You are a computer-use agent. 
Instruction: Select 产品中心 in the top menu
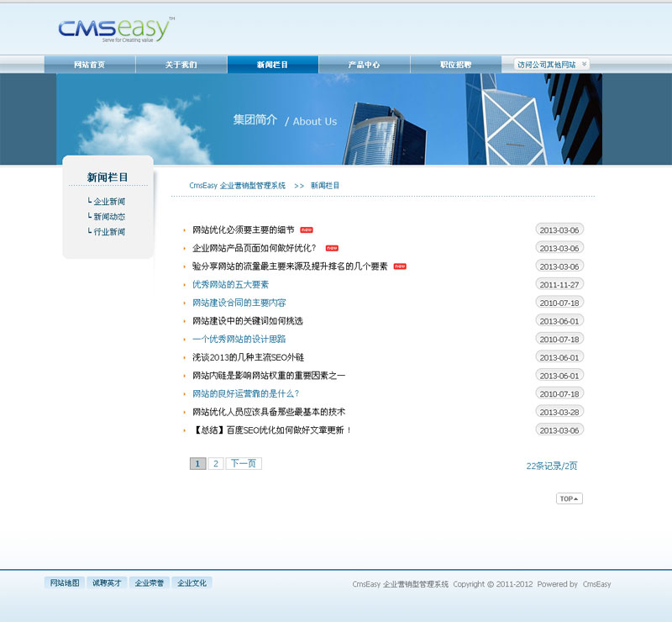(x=365, y=65)
